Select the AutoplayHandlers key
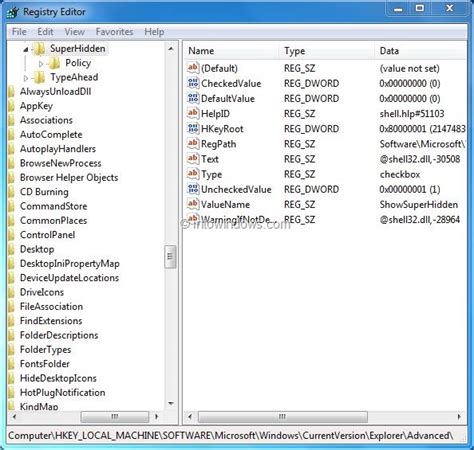Image resolution: width=474 pixels, height=450 pixels. [58, 149]
